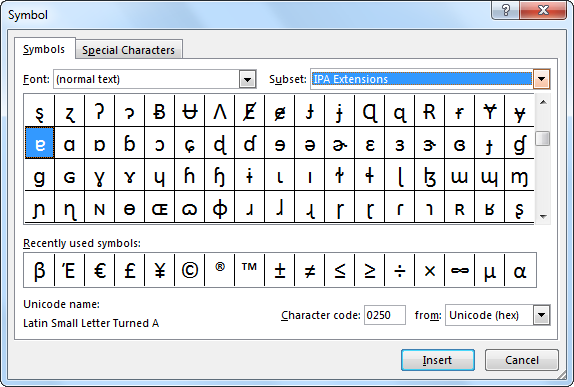This screenshot has height=387, width=574.
Task: Pick the capital U bar (Ʉ) symbol
Action: click(190, 111)
